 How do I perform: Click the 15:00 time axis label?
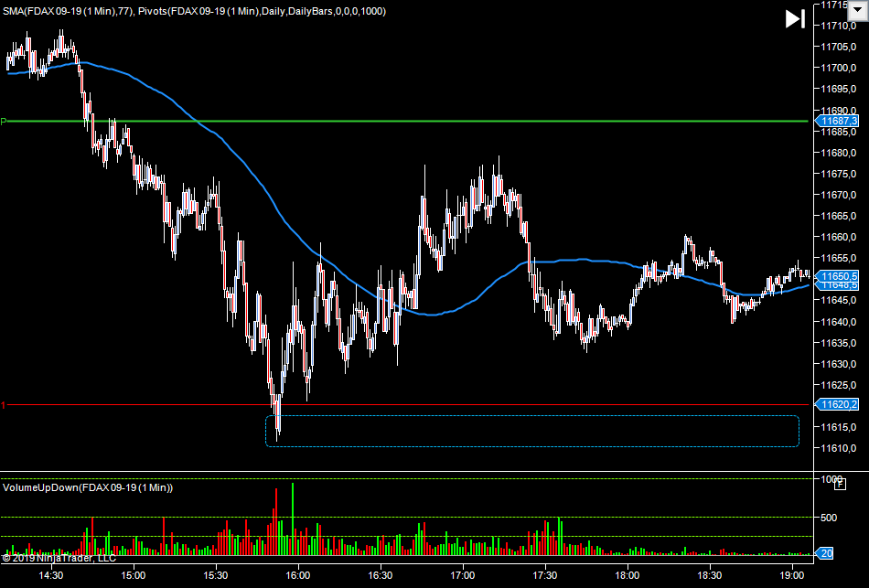point(133,575)
